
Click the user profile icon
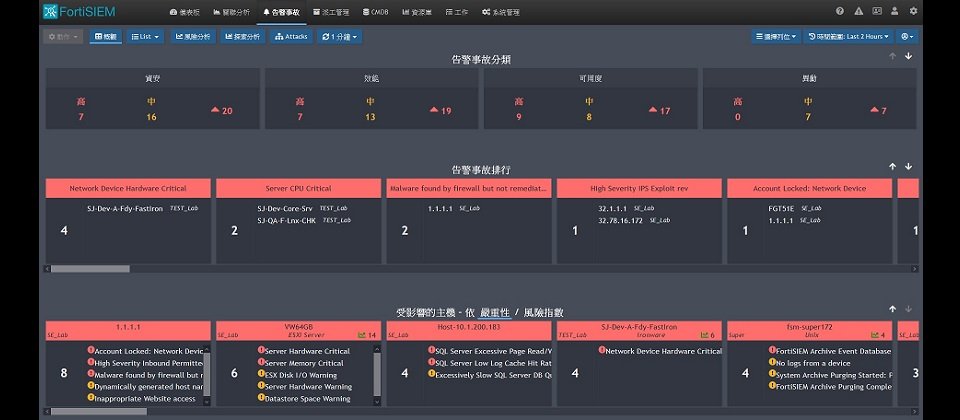coord(895,12)
